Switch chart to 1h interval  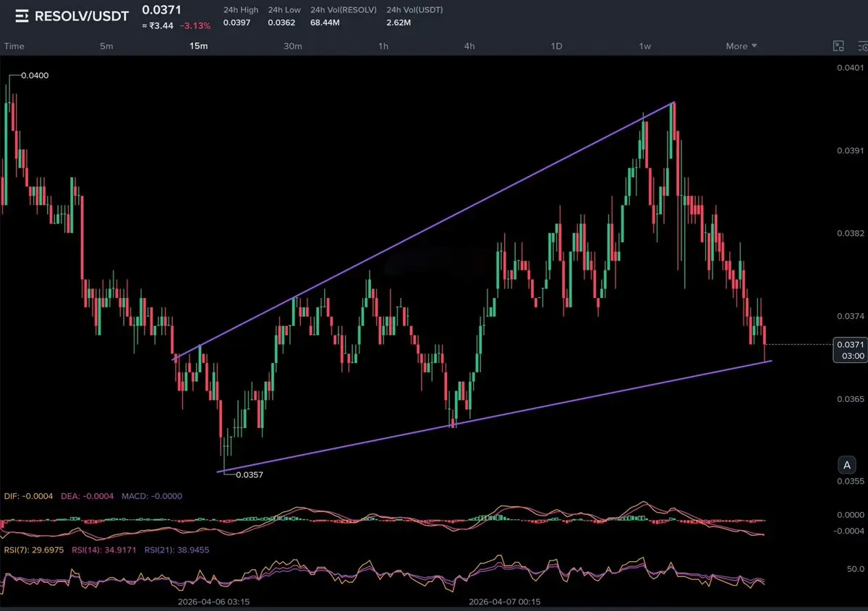pyautogui.click(x=383, y=46)
